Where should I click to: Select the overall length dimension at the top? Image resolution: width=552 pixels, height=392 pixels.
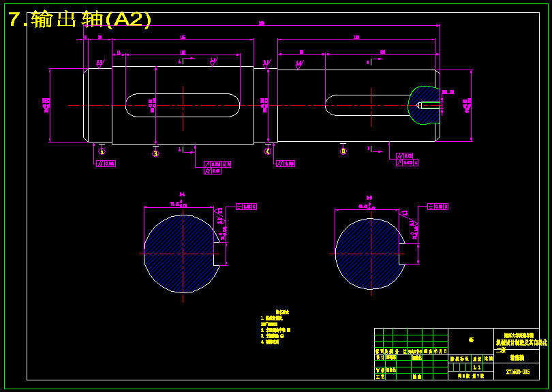click(262, 24)
